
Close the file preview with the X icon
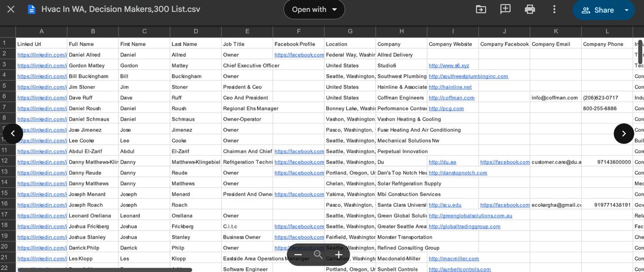click(11, 10)
